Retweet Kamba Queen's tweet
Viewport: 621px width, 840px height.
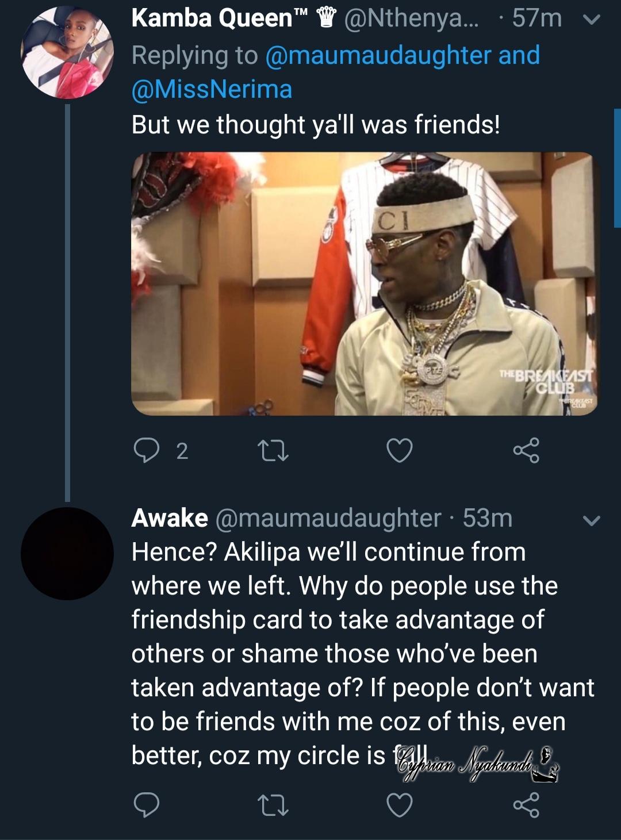[x=274, y=451]
